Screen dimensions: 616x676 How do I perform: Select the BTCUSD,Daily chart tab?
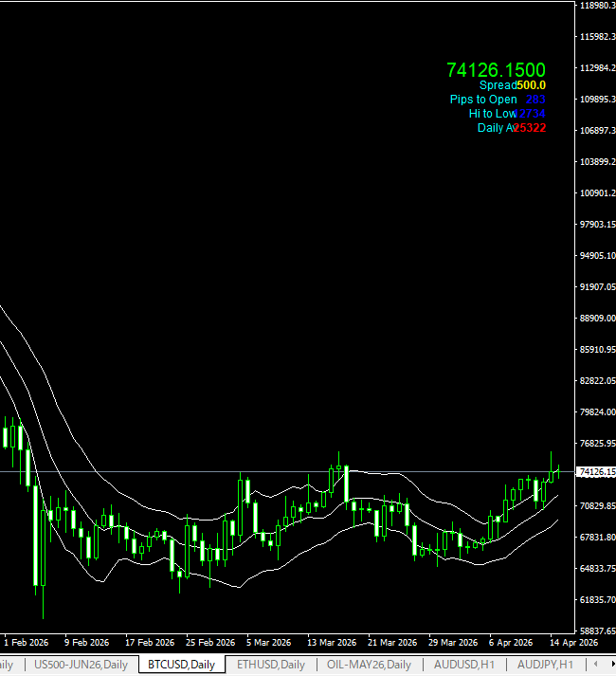point(181,665)
